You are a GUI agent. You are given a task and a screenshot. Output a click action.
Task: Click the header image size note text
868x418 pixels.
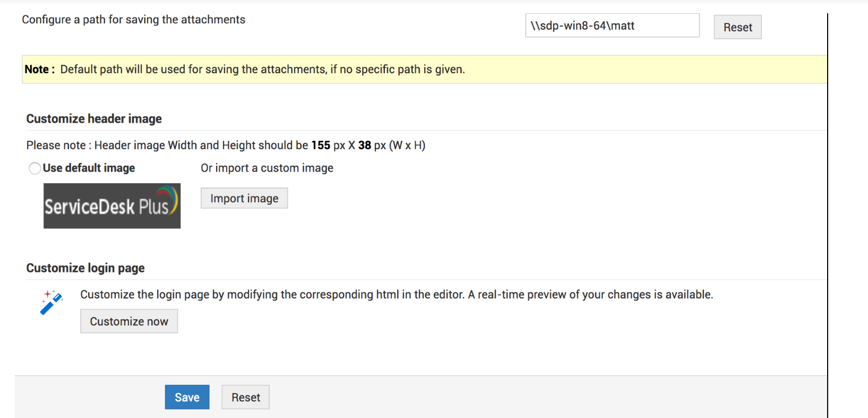[x=226, y=145]
